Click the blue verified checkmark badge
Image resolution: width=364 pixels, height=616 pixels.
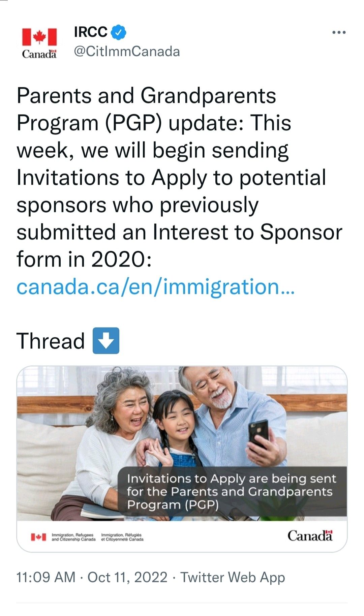tap(118, 32)
